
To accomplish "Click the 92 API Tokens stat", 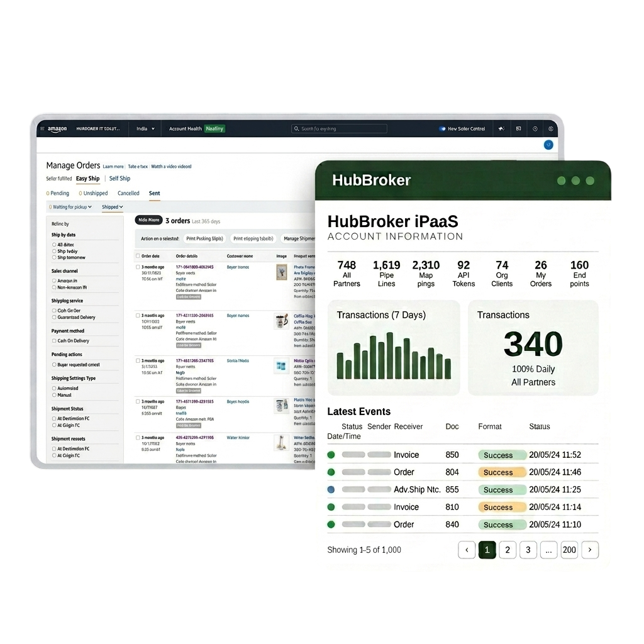I will pyautogui.click(x=464, y=274).
